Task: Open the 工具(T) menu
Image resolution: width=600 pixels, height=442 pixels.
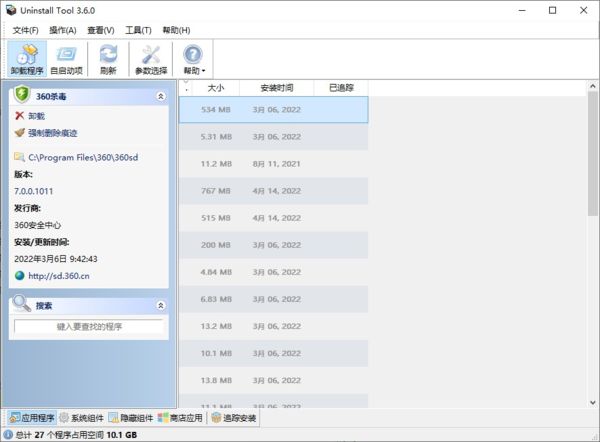Action: pos(138,30)
